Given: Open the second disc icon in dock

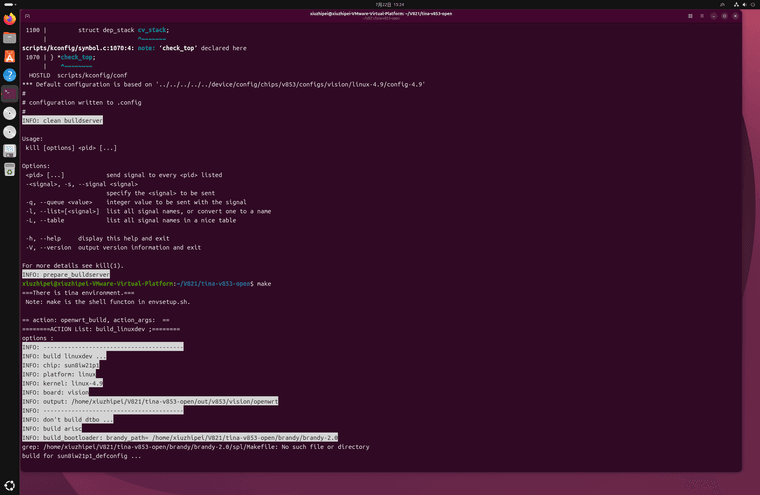Looking at the screenshot, I should [x=10, y=132].
